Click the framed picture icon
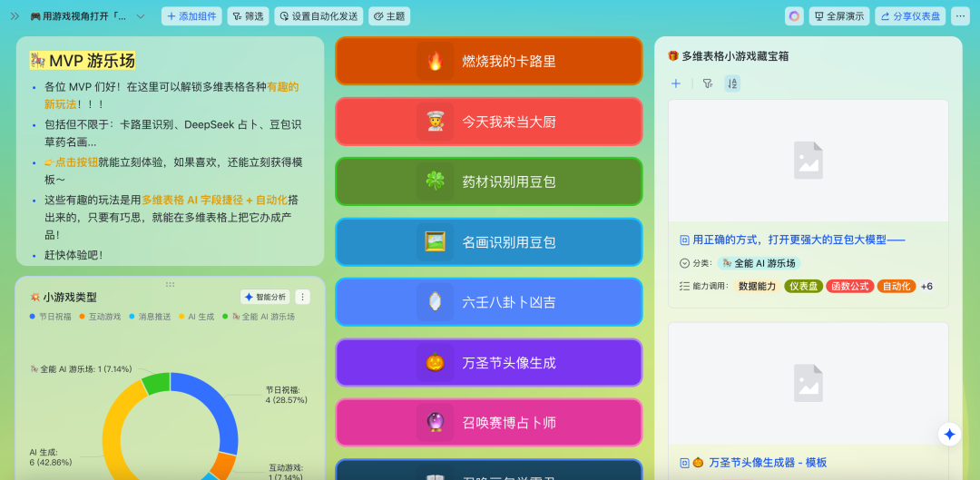This screenshot has width=980, height=480. (x=435, y=242)
